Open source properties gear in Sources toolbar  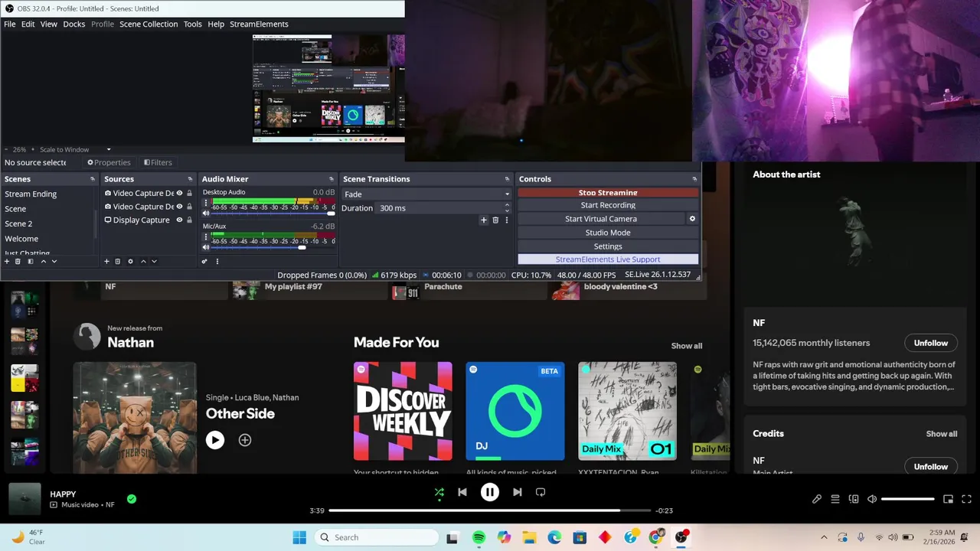pyautogui.click(x=130, y=262)
